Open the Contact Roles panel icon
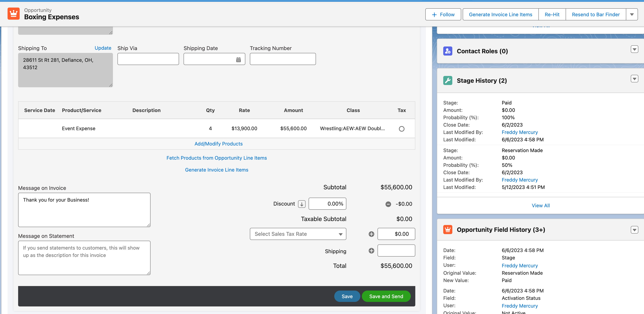 pyautogui.click(x=448, y=51)
